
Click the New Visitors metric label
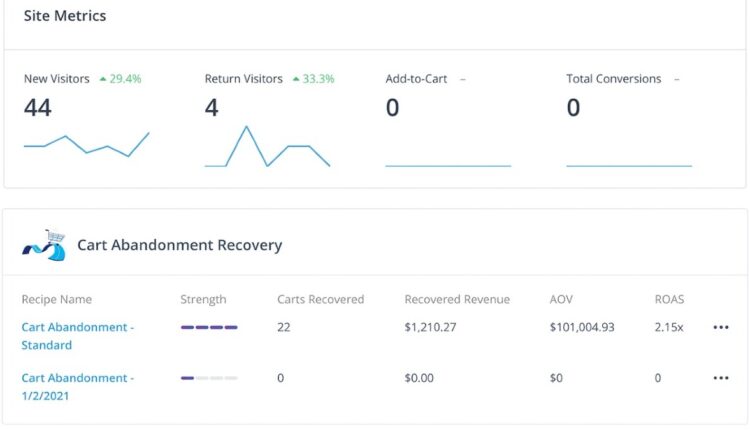coord(56,79)
